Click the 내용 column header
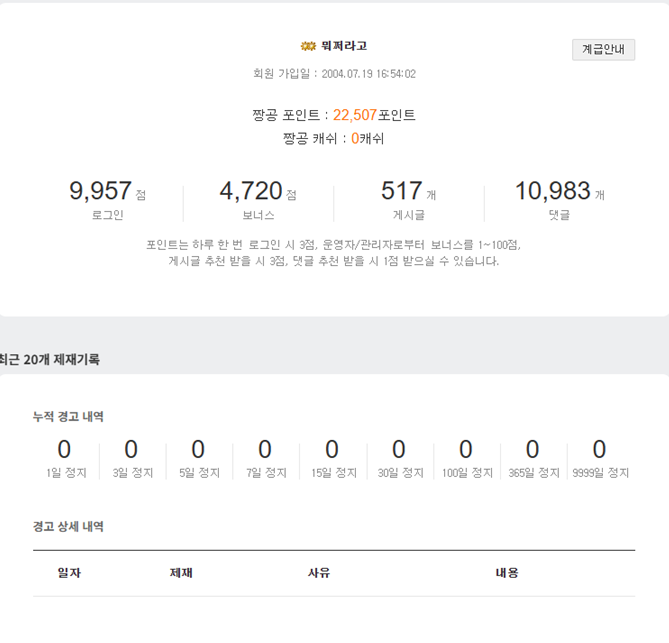This screenshot has width=669, height=643. (507, 573)
